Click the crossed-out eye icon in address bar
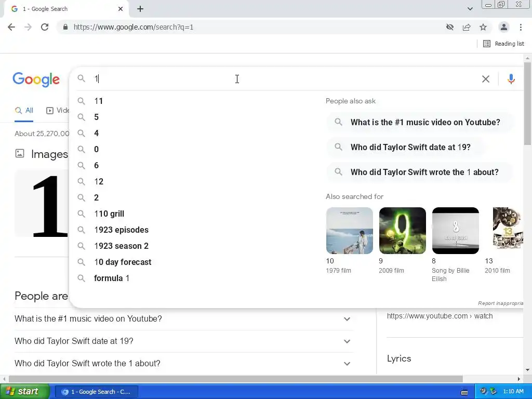 click(450, 27)
